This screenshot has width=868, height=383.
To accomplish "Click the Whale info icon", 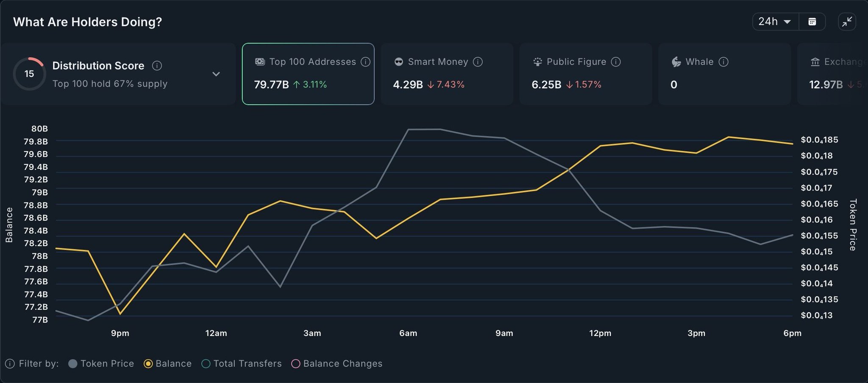I will pyautogui.click(x=723, y=62).
